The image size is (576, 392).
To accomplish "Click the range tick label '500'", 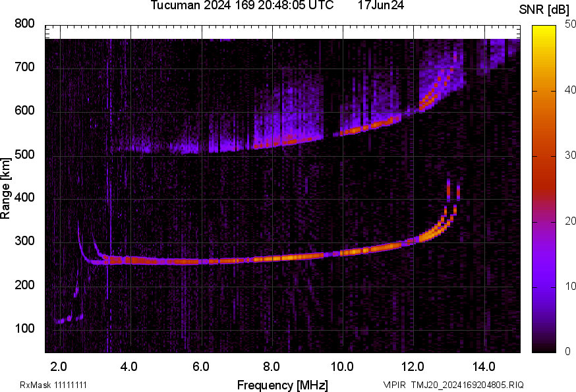I will click(24, 154).
